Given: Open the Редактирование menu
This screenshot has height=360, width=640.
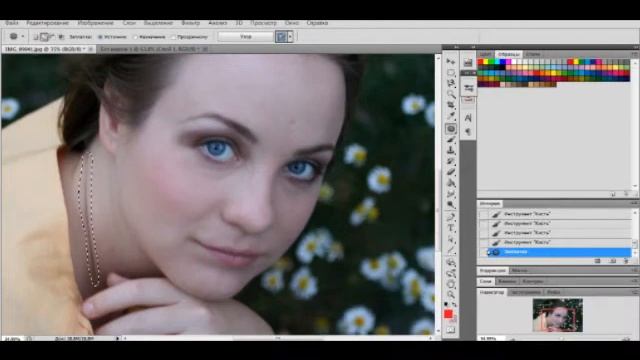Looking at the screenshot, I should click(47, 23).
